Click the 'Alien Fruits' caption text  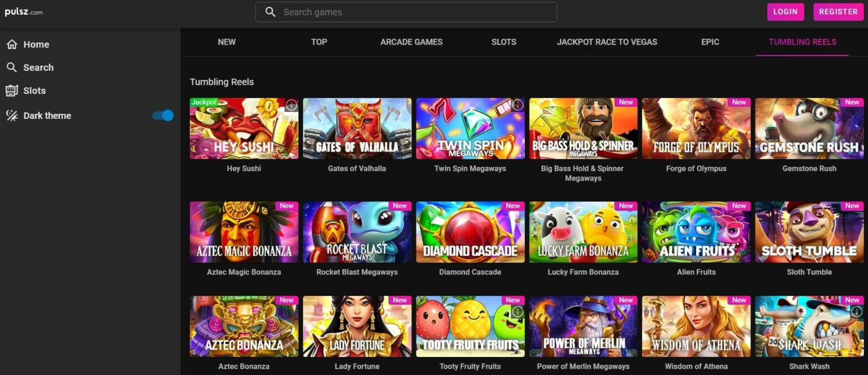(696, 272)
